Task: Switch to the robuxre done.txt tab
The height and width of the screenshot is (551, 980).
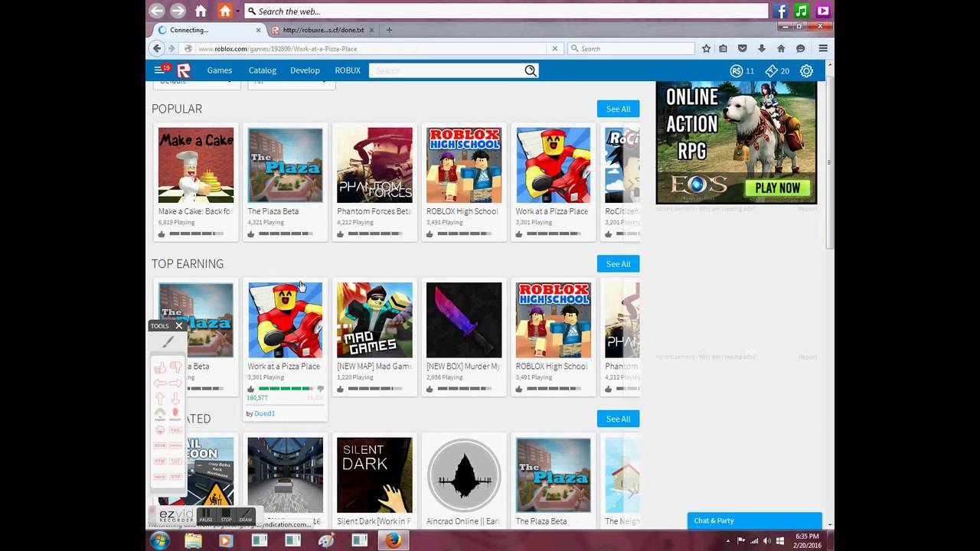Action: pos(324,30)
